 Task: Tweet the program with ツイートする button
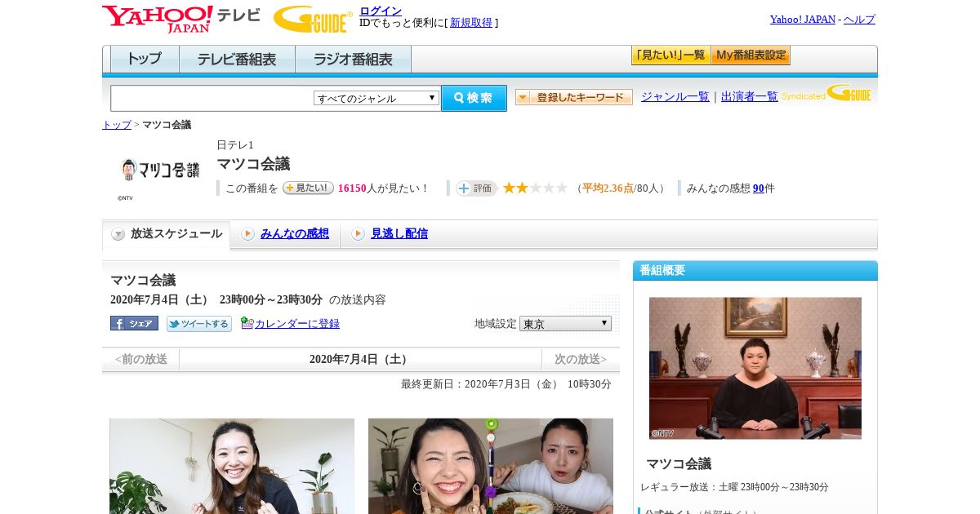coord(199,324)
